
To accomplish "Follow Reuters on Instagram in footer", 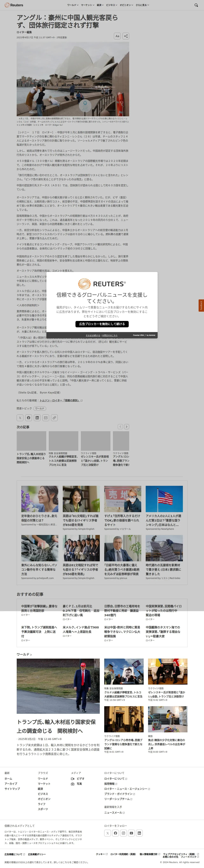I will tap(123, 833).
